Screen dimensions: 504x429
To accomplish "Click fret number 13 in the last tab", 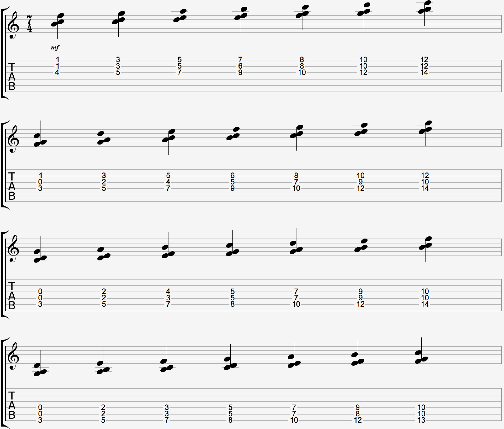I will (422, 420).
